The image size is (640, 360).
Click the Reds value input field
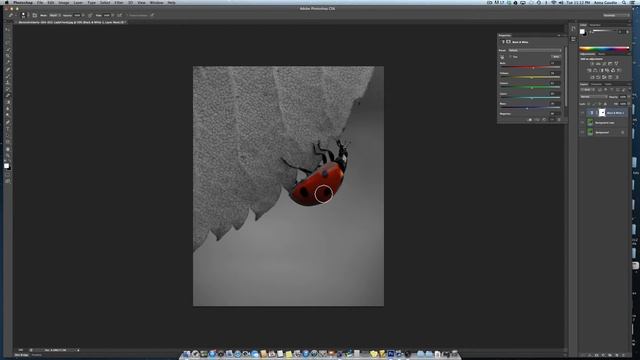[555, 63]
